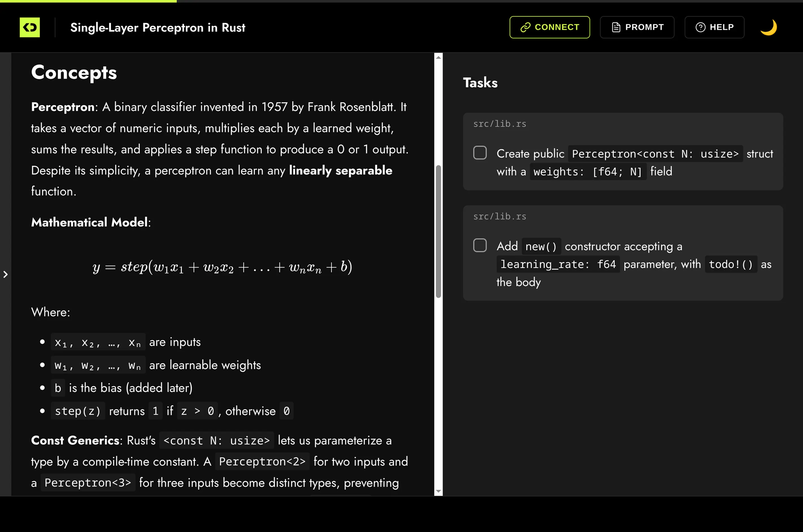
Task: Open HELP
Action: [714, 27]
